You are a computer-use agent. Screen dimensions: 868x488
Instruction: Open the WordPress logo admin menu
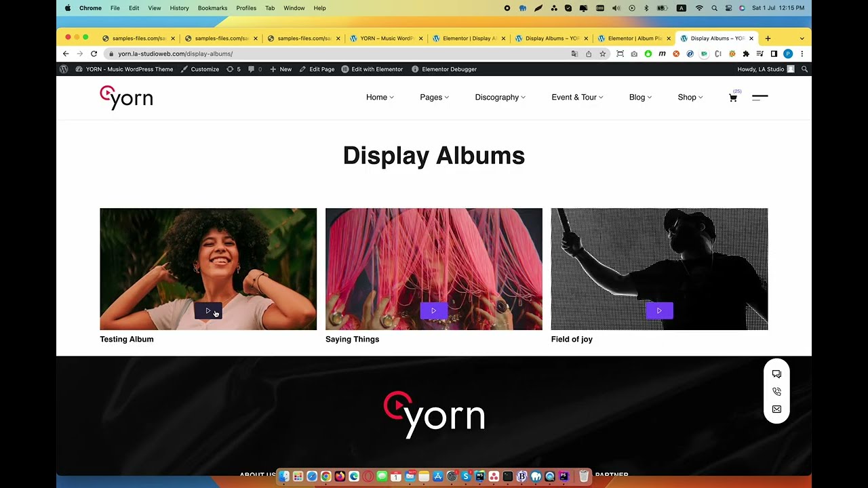(64, 69)
